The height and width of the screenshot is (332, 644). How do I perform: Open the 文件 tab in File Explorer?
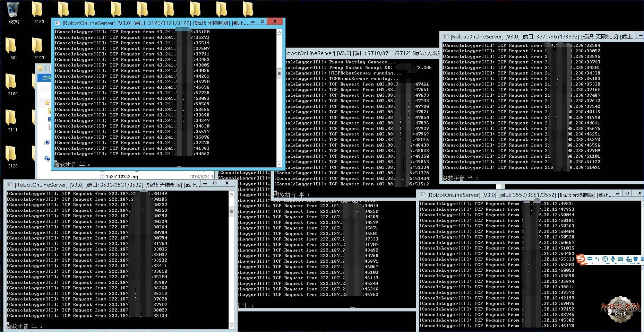coord(47,78)
